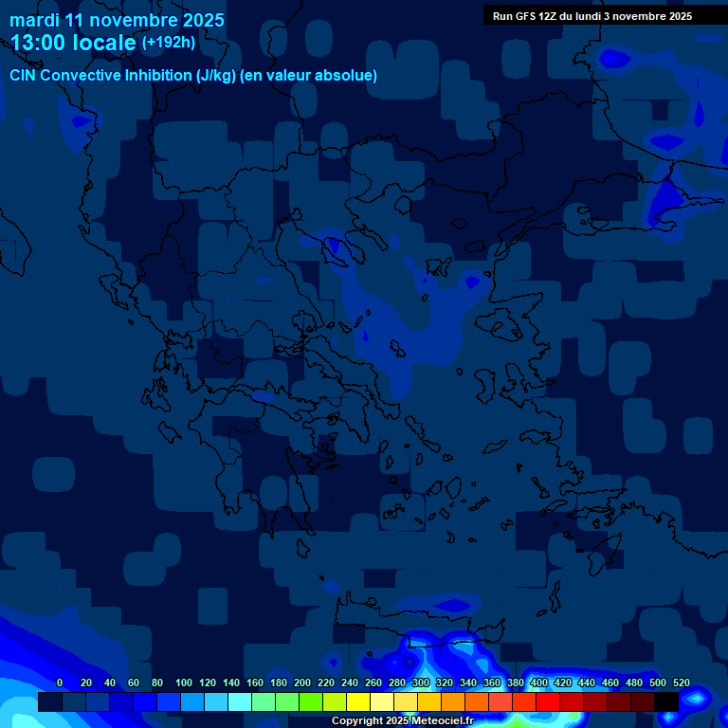This screenshot has width=728, height=728.
Task: Click the Copyright 2025 Meteociel.fr text
Action: (x=402, y=721)
